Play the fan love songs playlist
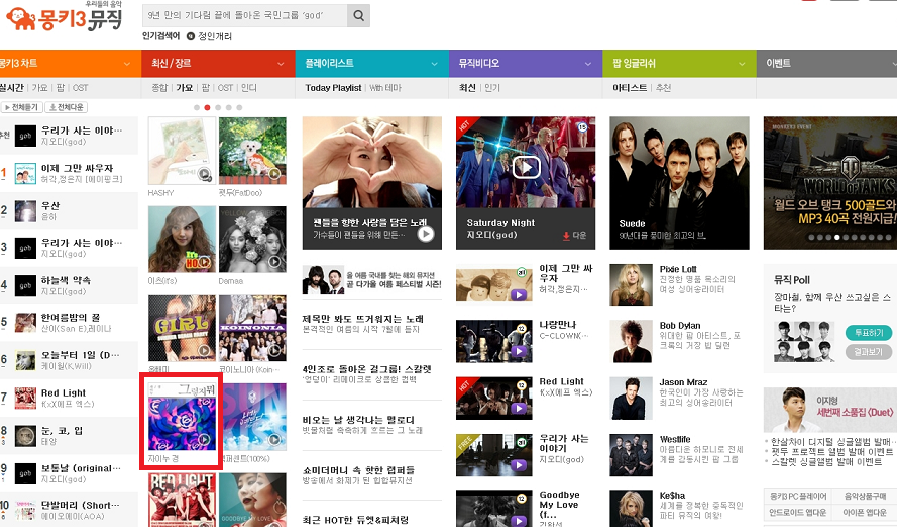This screenshot has width=897, height=529. click(x=426, y=234)
